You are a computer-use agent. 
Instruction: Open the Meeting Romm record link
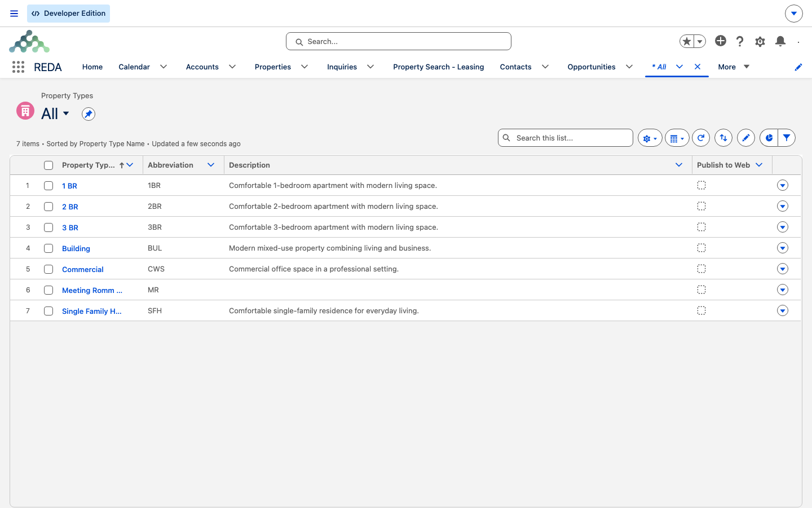click(92, 290)
